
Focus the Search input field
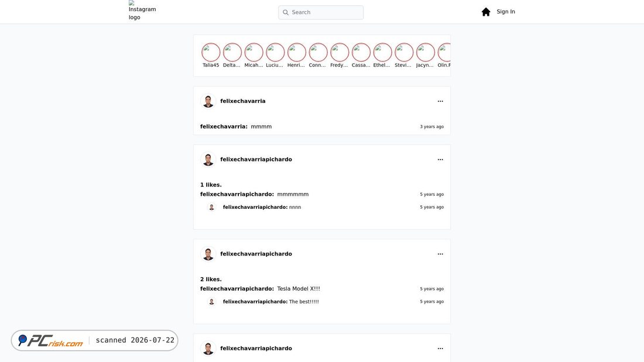point(321,12)
